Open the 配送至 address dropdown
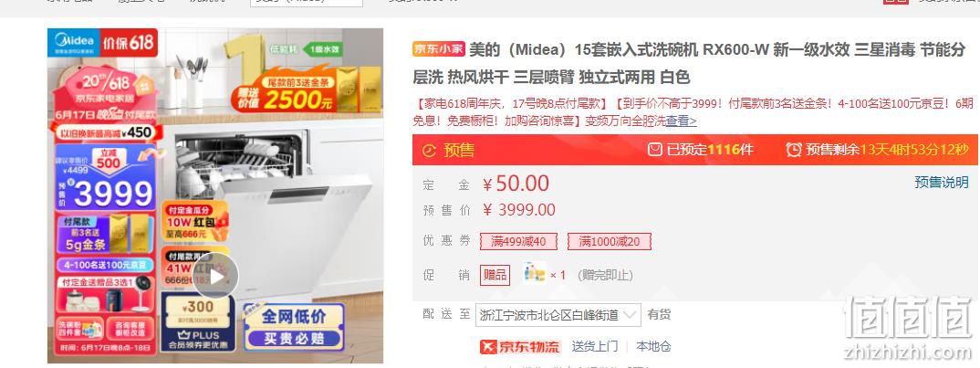 click(558, 315)
